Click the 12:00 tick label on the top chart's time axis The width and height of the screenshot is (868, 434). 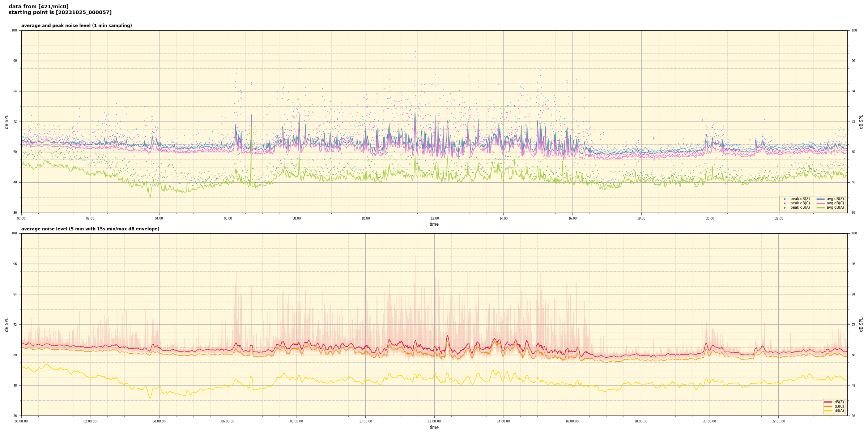[434, 218]
